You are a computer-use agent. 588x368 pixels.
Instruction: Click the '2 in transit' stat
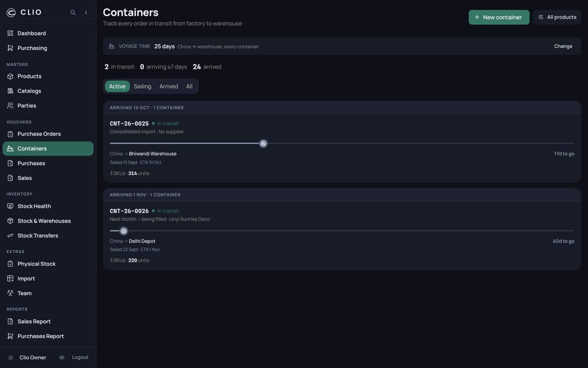[119, 67]
